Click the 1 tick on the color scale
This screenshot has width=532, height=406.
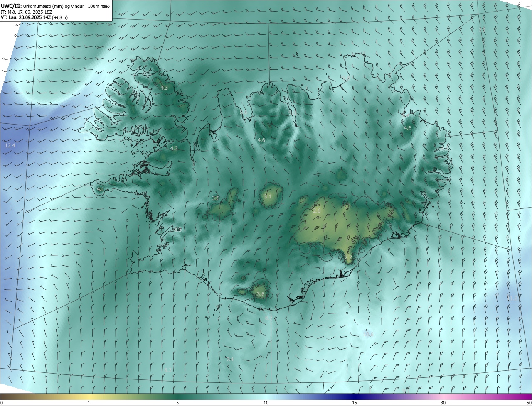89,403
